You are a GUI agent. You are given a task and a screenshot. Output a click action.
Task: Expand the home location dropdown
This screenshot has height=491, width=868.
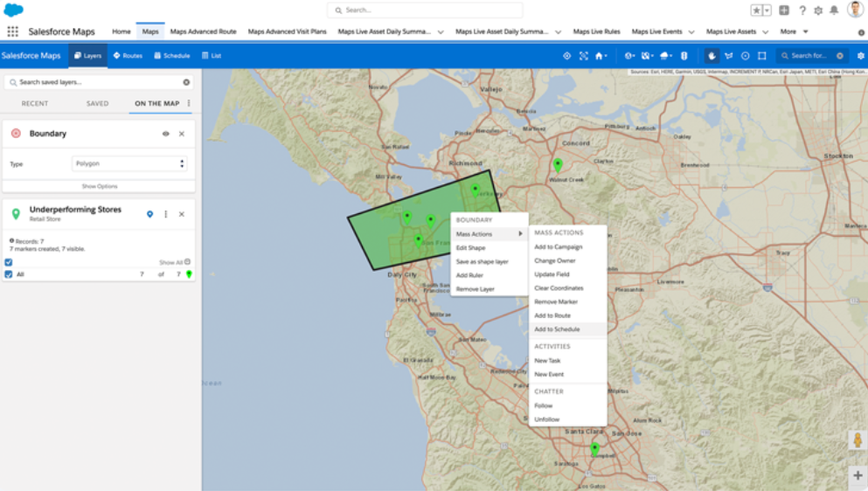pyautogui.click(x=601, y=55)
